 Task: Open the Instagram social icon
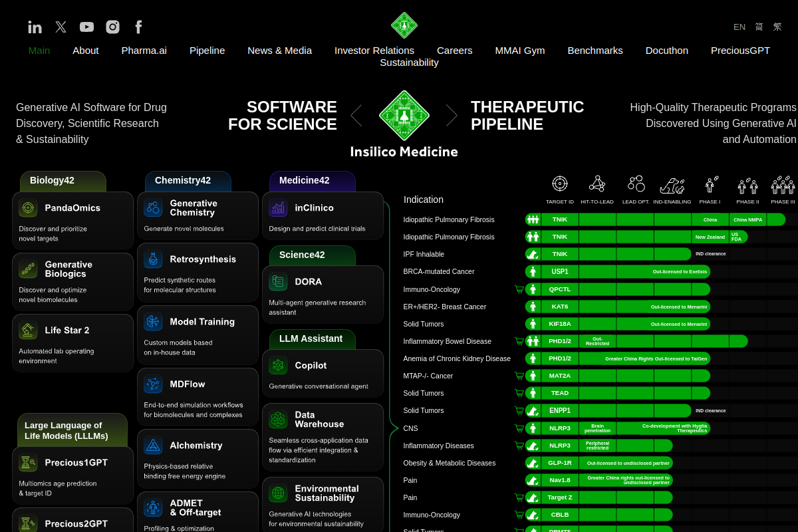tap(113, 27)
